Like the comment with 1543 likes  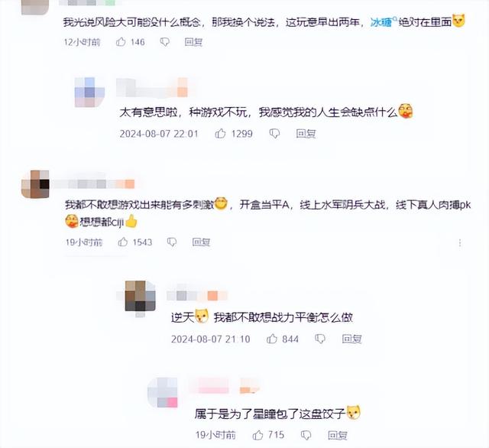122,242
